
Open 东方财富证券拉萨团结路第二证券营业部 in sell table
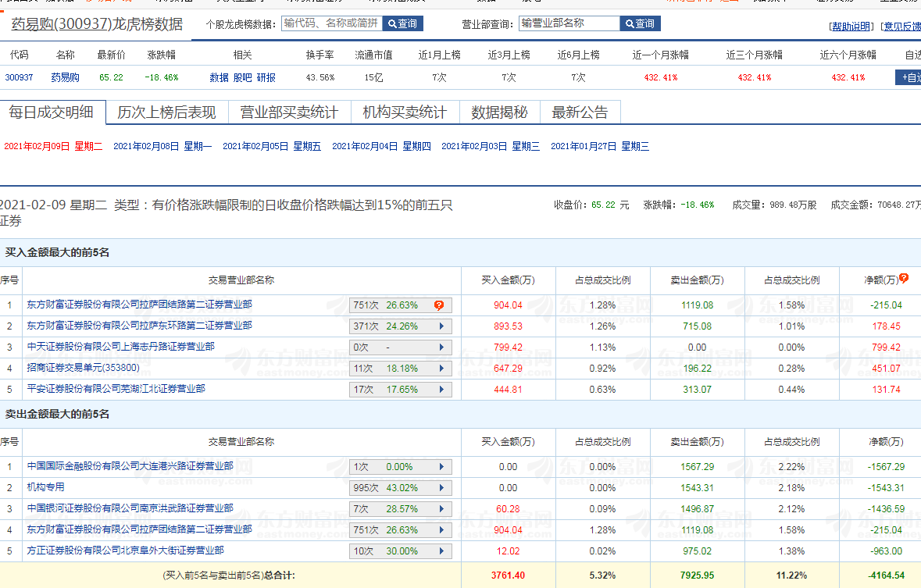point(139,529)
